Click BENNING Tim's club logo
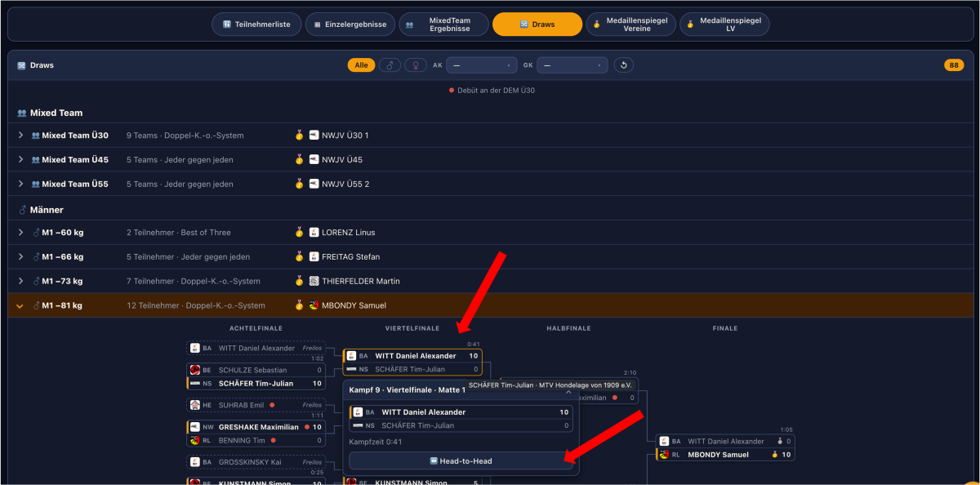This screenshot has width=980, height=485. (195, 440)
